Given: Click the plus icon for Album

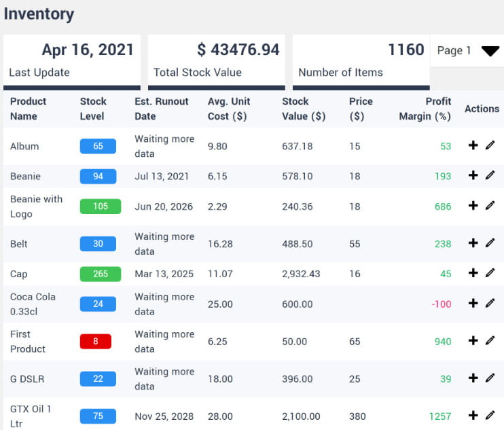Looking at the screenshot, I should tap(473, 145).
